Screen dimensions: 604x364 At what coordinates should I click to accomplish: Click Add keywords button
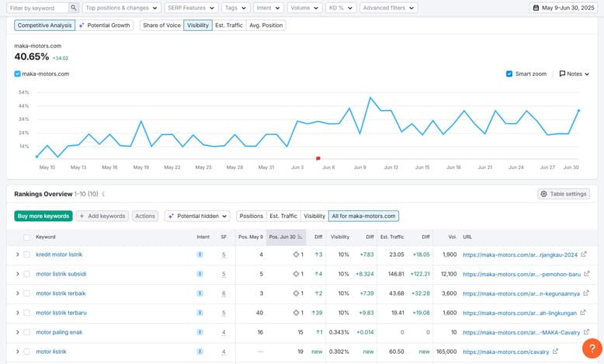(x=102, y=216)
